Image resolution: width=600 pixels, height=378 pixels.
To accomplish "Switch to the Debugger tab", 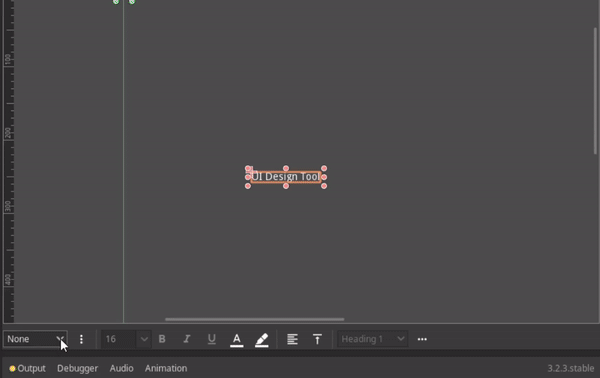I will tap(77, 368).
